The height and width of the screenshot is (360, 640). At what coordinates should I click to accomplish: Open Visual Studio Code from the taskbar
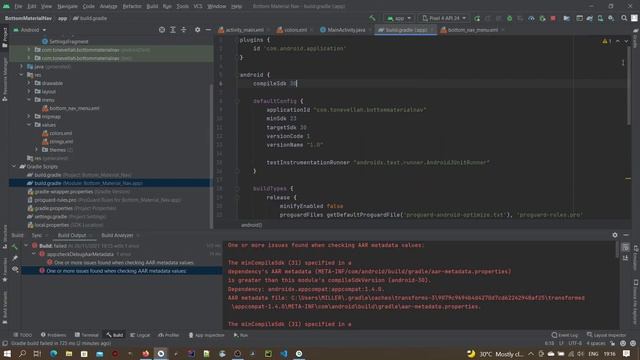pyautogui.click(x=284, y=353)
